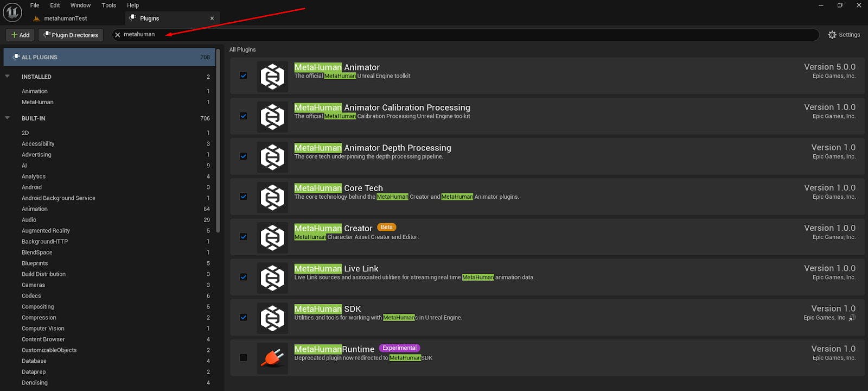The width and height of the screenshot is (868, 391).
Task: Clear the metahuman search text
Action: [x=117, y=35]
